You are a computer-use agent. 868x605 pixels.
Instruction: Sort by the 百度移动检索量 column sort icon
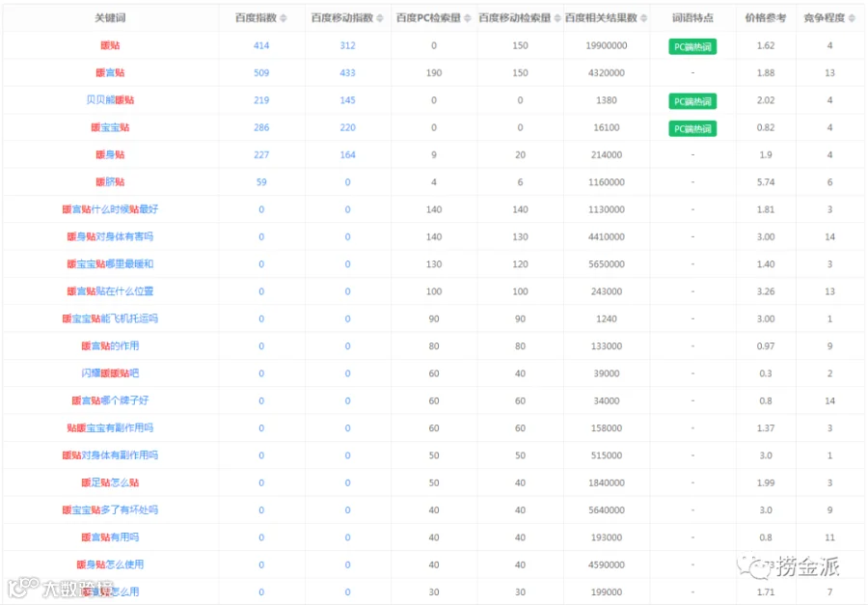(x=557, y=18)
